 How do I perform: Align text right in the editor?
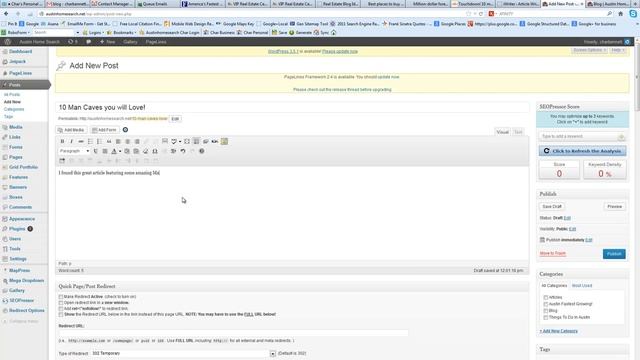click(137, 141)
